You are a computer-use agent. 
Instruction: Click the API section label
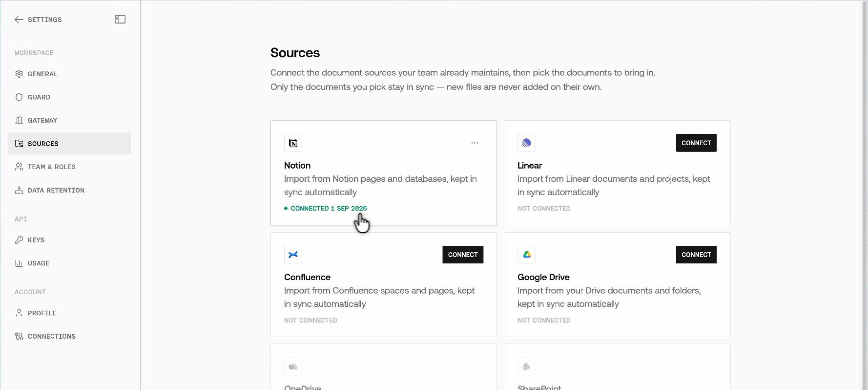[21, 219]
